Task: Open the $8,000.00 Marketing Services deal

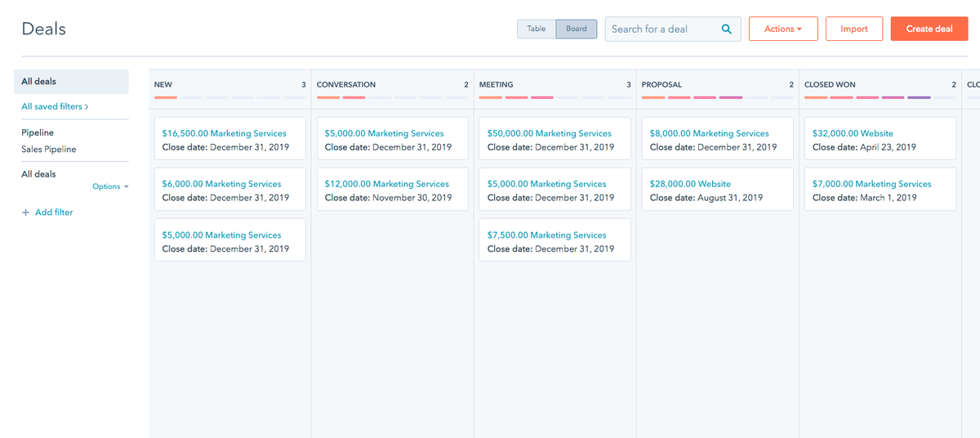Action: 710,133
